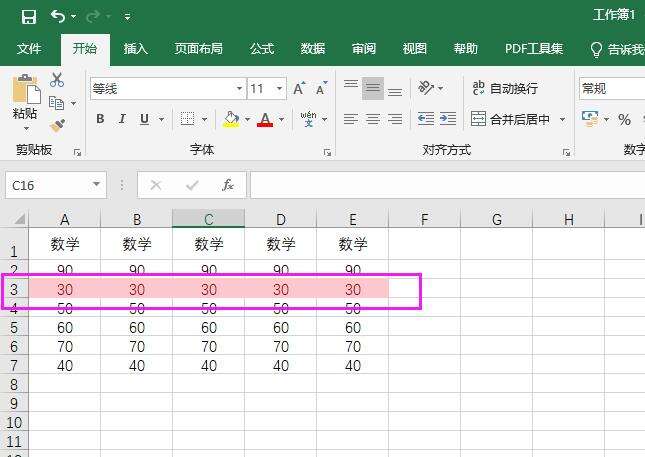Open the font size box showing 11

click(x=267, y=88)
